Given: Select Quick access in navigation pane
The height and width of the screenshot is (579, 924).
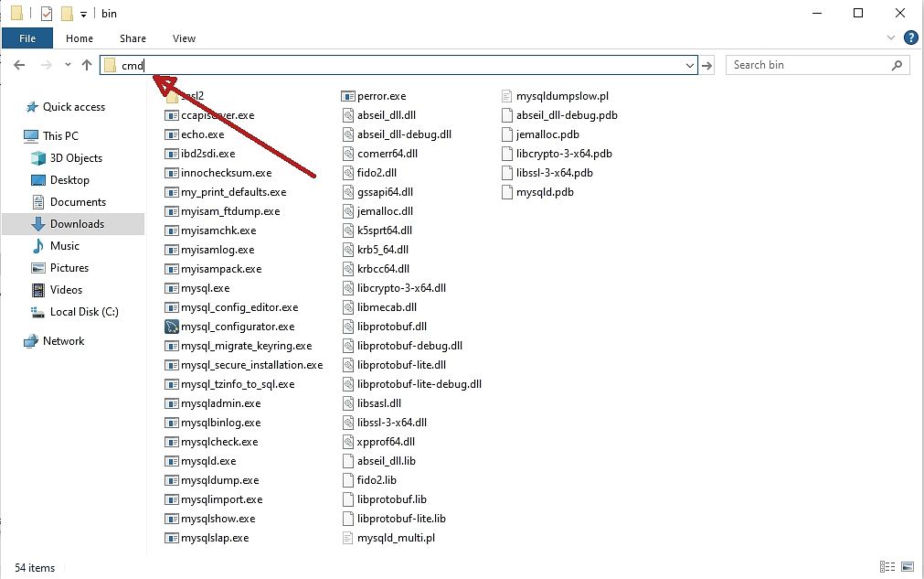Looking at the screenshot, I should [65, 107].
